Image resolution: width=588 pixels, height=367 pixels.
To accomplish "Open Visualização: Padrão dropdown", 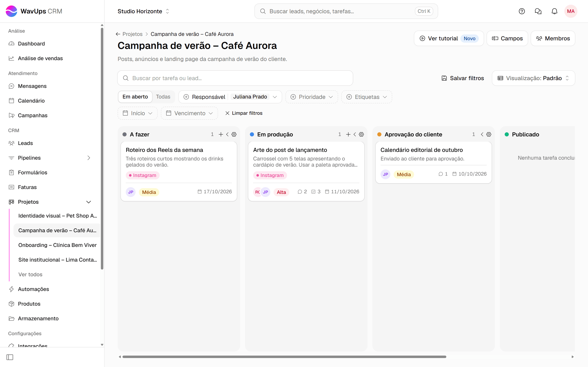I will [533, 78].
